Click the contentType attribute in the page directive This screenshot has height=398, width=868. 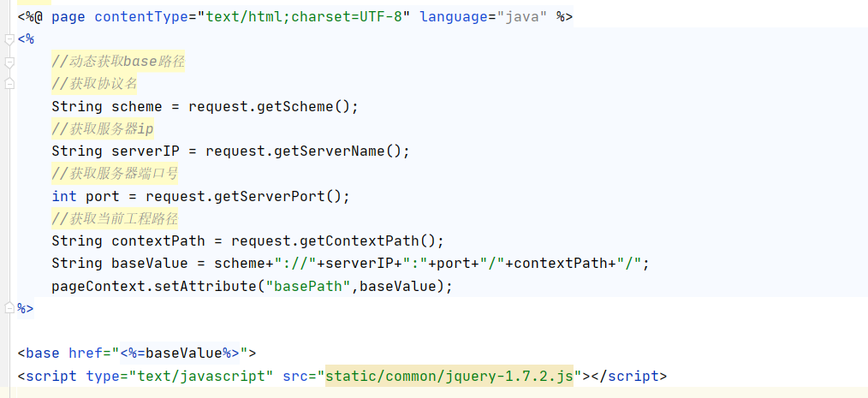(x=141, y=17)
